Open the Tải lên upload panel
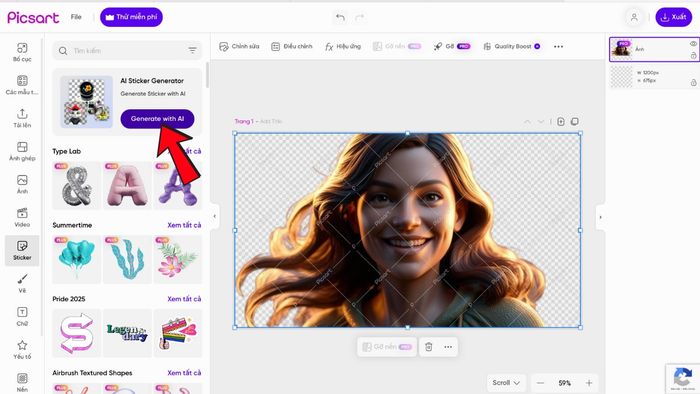The image size is (700, 394). pyautogui.click(x=22, y=118)
